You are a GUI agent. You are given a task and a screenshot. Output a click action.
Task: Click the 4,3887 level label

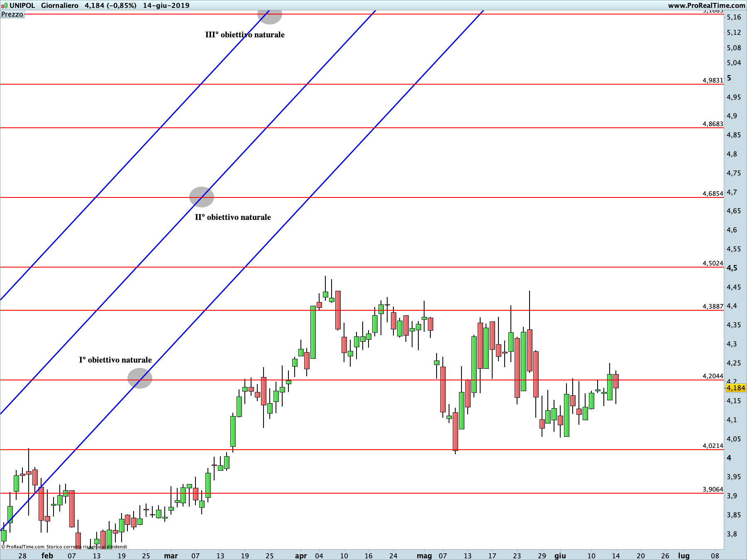(713, 306)
